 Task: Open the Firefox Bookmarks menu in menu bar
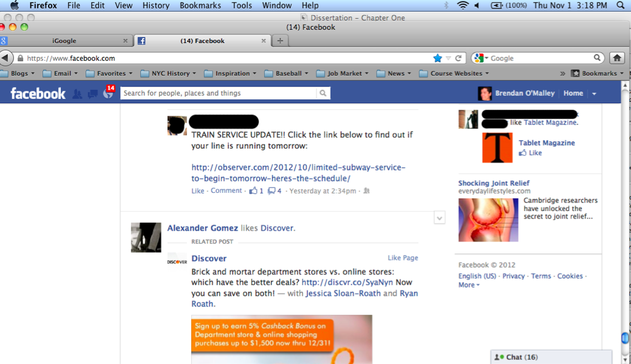tap(200, 5)
